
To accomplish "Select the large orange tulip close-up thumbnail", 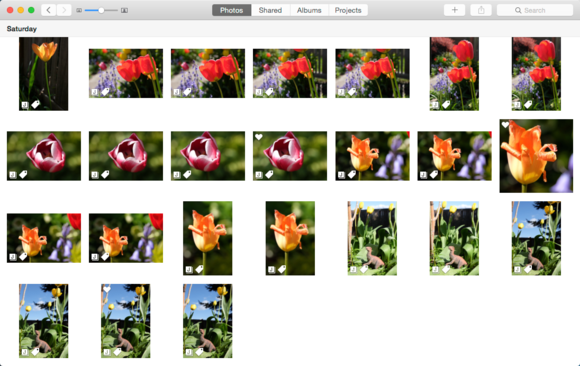I will point(536,156).
